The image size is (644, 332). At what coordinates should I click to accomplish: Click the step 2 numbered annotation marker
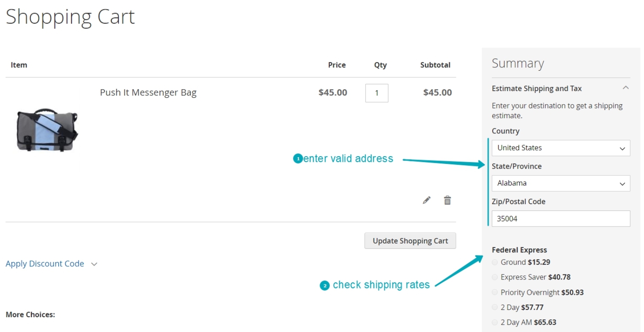(324, 286)
